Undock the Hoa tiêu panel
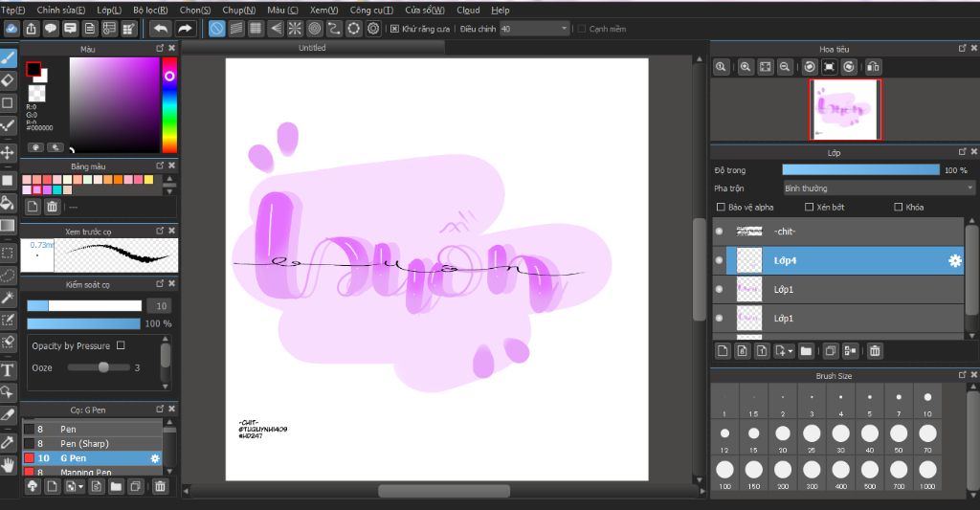980x510 pixels. 963,48
